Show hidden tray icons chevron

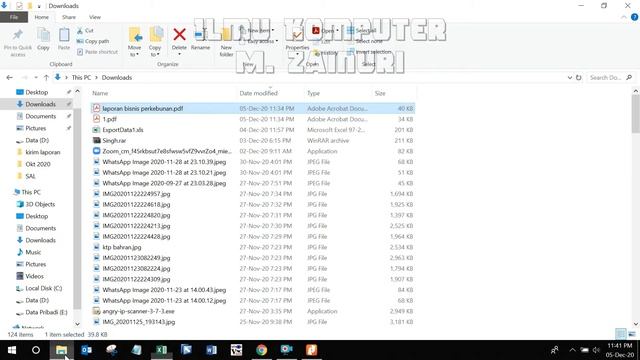click(x=572, y=350)
